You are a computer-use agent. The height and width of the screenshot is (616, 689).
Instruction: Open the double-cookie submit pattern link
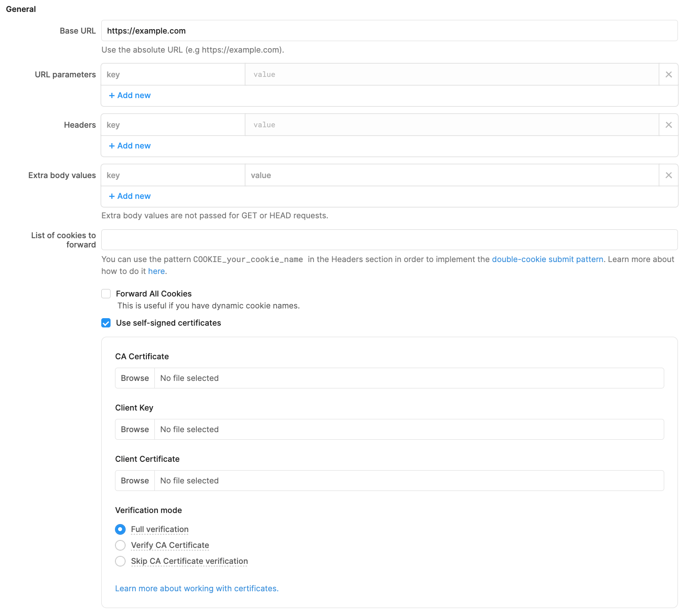(547, 259)
